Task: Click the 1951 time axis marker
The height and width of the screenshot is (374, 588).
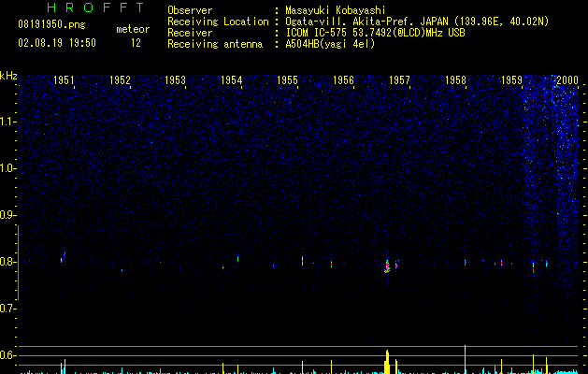Action: pyautogui.click(x=64, y=80)
